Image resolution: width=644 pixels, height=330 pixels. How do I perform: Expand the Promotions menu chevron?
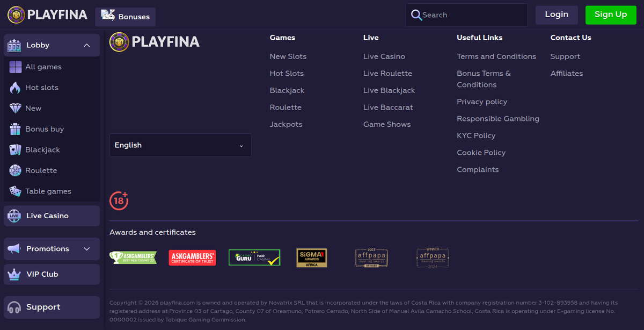tap(87, 249)
